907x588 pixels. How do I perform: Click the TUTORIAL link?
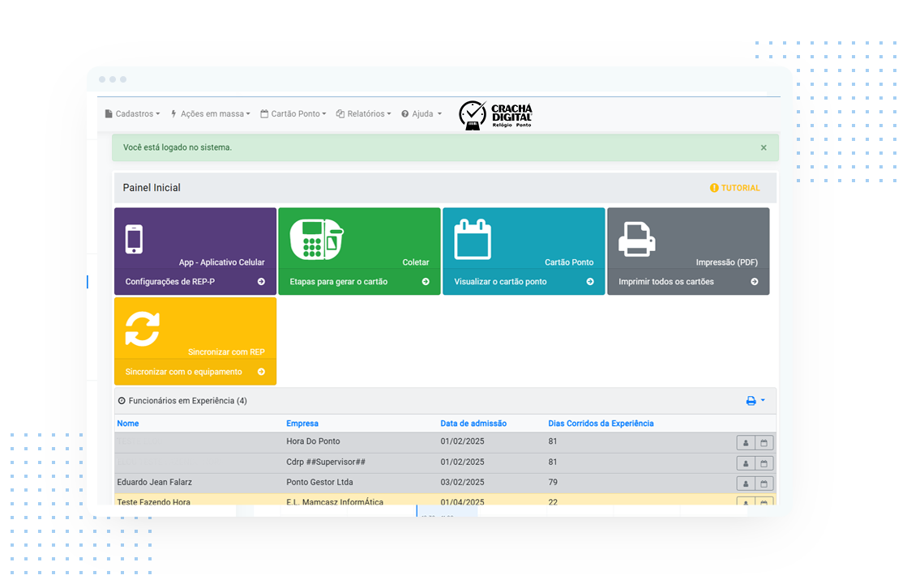[735, 188]
